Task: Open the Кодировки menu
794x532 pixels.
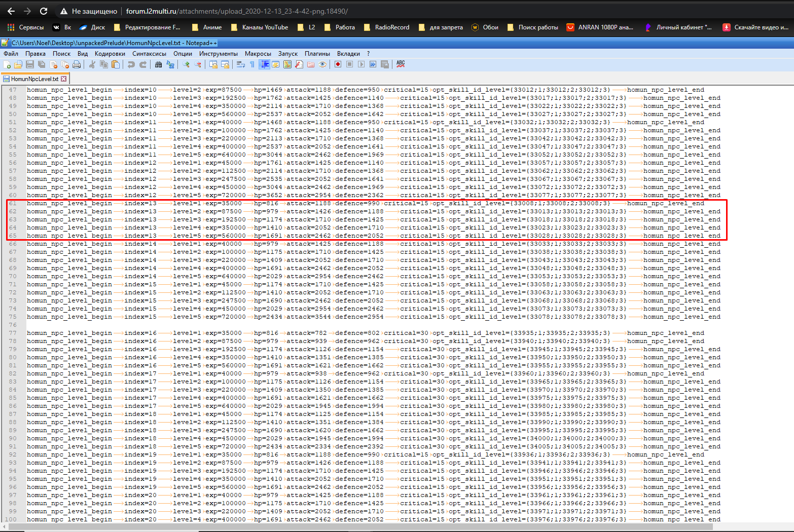Action: [x=110, y=53]
